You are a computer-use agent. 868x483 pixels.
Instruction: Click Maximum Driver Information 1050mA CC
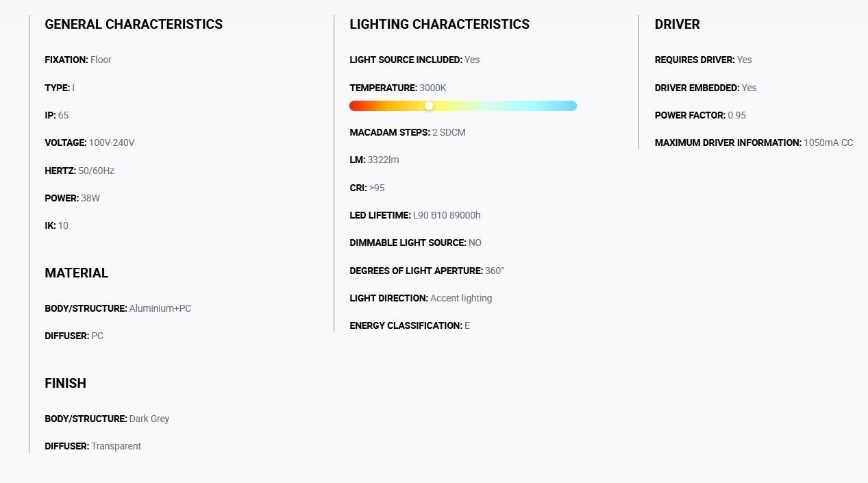[754, 143]
